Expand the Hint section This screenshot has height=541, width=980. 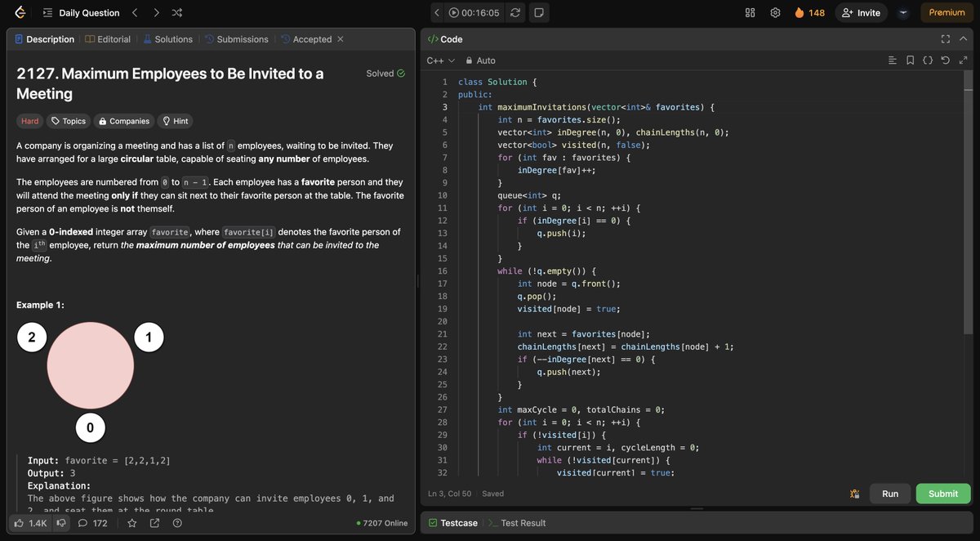point(174,121)
